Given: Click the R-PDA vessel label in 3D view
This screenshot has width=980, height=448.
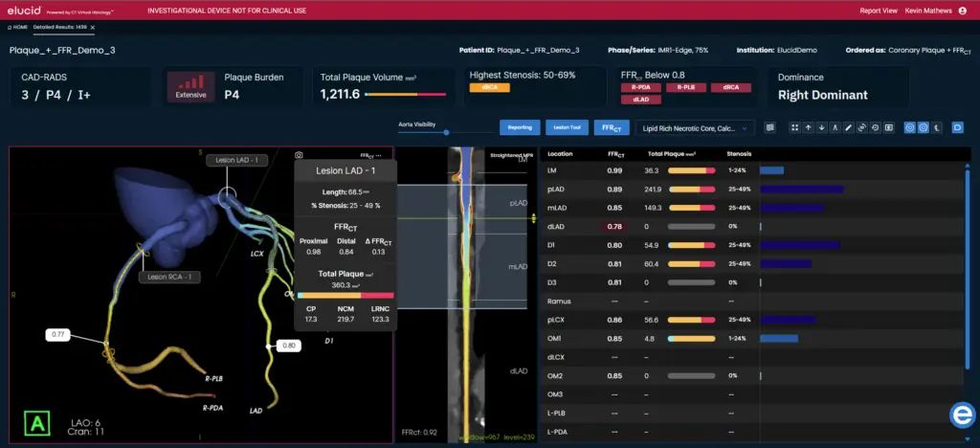Looking at the screenshot, I should pos(213,408).
